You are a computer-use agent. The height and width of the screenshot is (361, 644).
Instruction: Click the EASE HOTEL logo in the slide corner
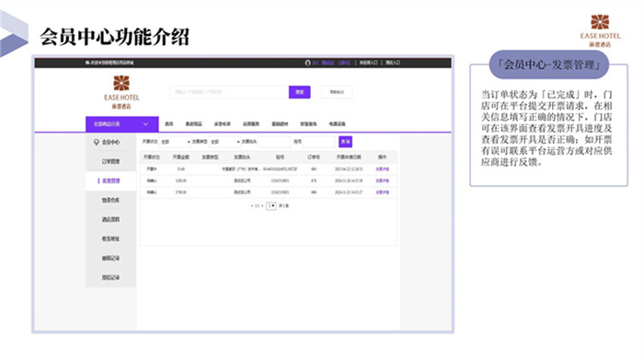(600, 30)
